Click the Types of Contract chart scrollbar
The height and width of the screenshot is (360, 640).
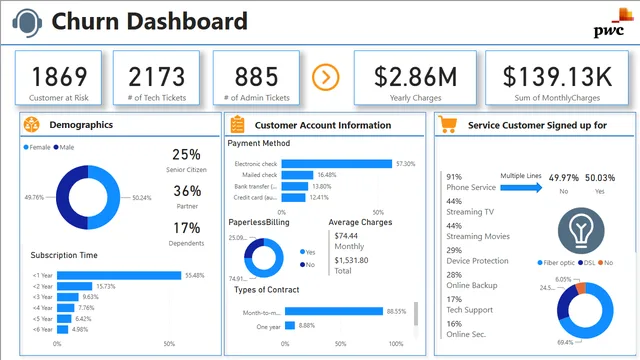tap(416, 313)
